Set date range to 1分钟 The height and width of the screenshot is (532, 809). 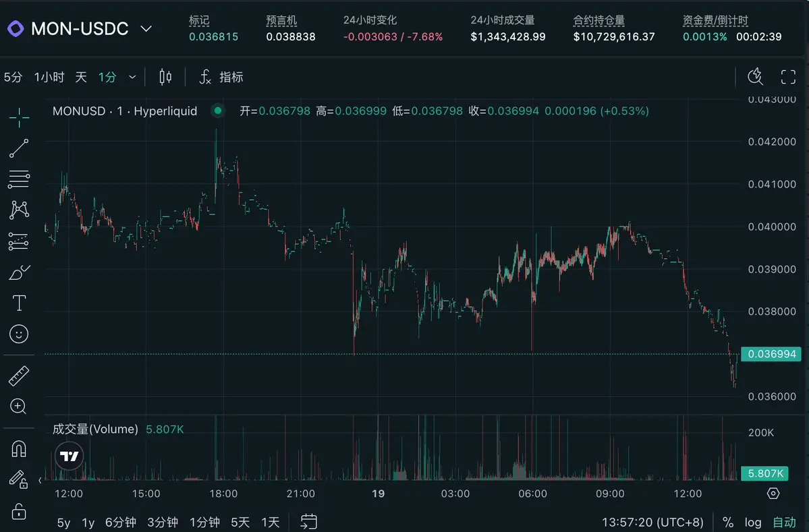point(205,522)
